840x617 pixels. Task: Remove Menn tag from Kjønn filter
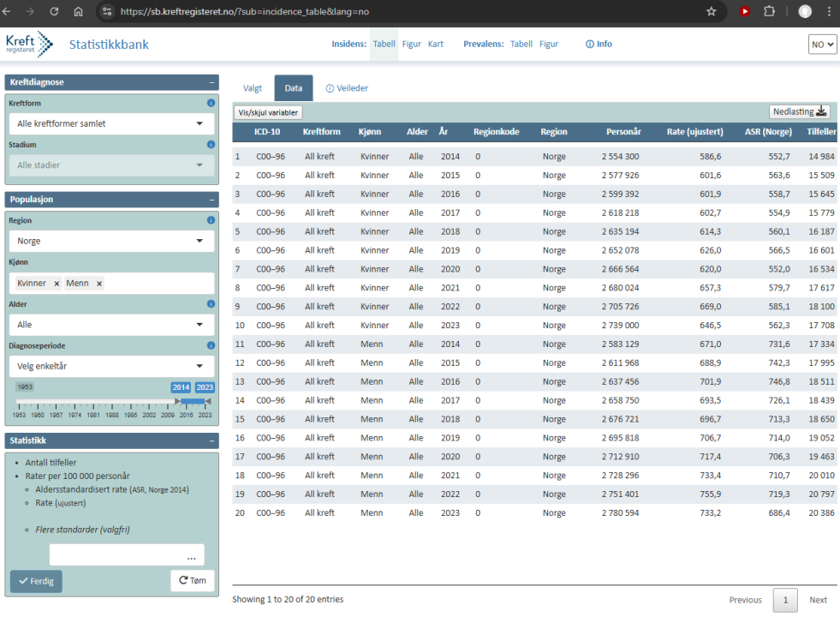pyautogui.click(x=98, y=284)
